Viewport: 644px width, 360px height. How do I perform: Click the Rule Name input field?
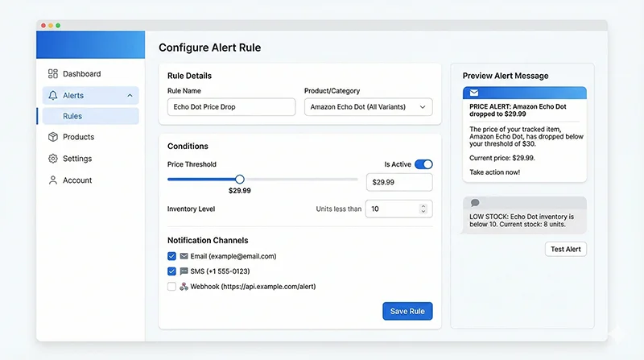coord(231,107)
